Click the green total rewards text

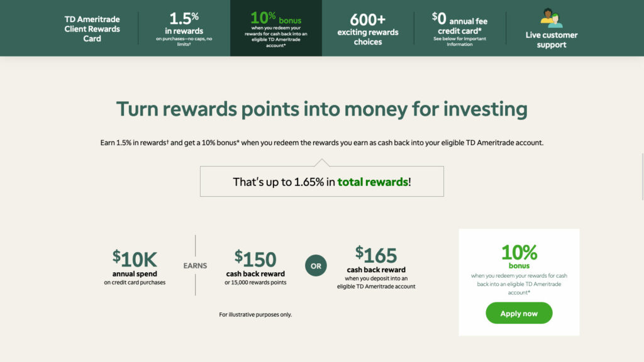pyautogui.click(x=372, y=182)
